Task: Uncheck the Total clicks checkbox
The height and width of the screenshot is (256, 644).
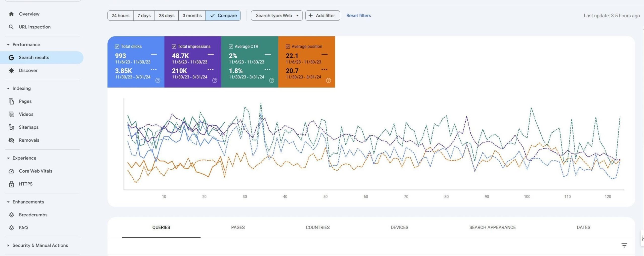Action: pos(117,46)
